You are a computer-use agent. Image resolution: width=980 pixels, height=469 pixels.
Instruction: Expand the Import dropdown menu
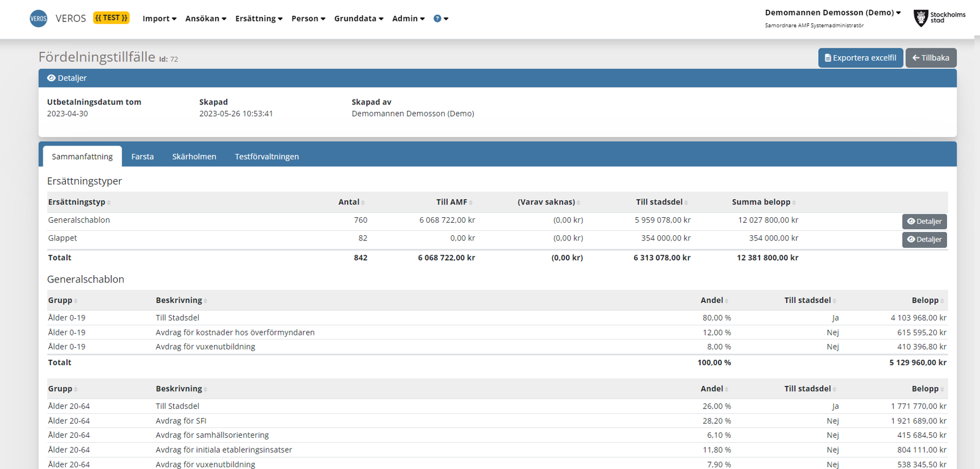[x=159, y=19]
